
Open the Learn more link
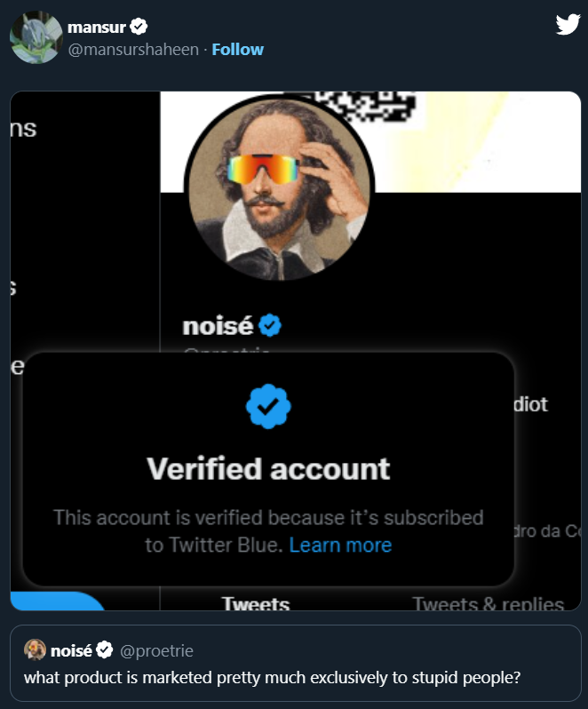pos(340,545)
